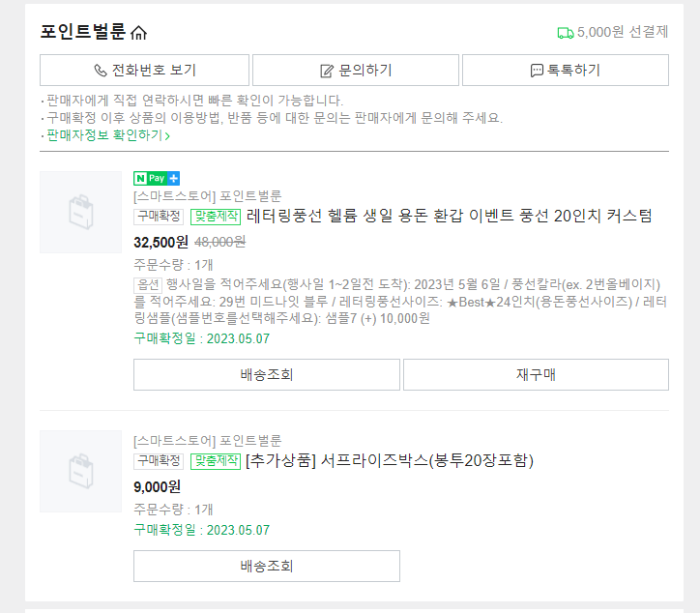The width and height of the screenshot is (700, 613).
Task: Open the 레터링풍선 product thumbnail
Action: (x=81, y=212)
